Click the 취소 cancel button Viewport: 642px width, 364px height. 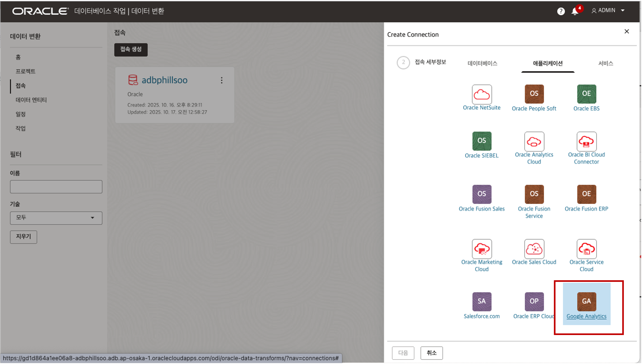[431, 353]
